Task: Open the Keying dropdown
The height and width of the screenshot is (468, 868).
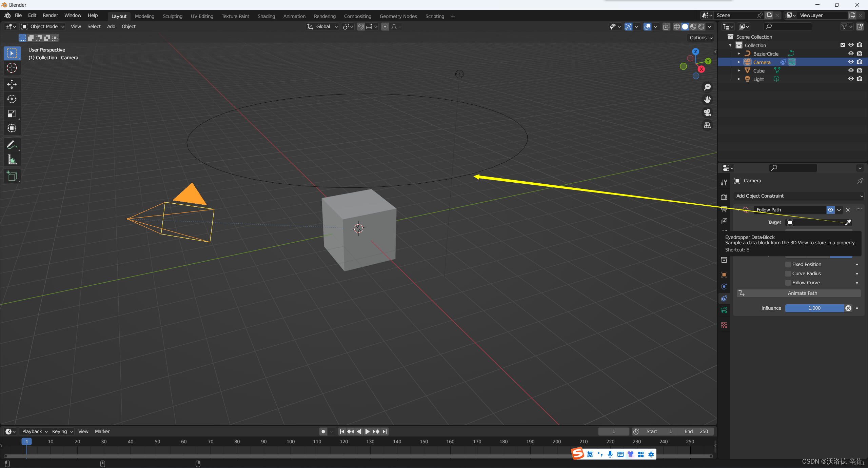Action: [62, 431]
